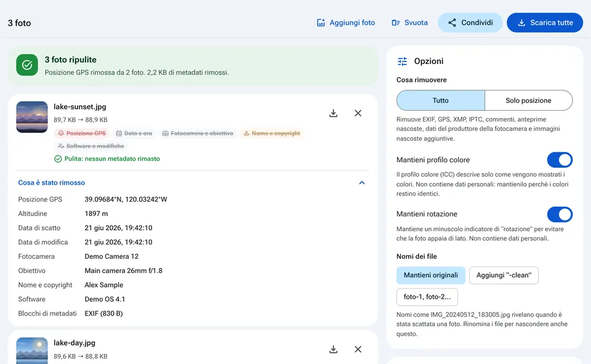Click the Demo OS 4.1 software value
This screenshot has width=591, height=364.
(x=105, y=299)
